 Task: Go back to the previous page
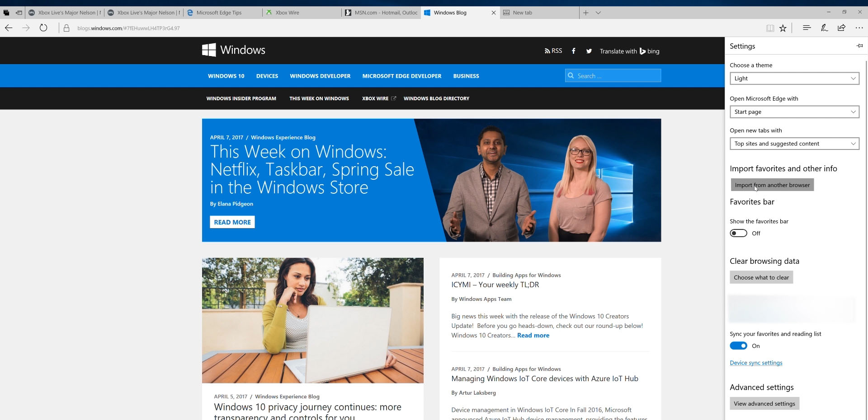tap(9, 28)
